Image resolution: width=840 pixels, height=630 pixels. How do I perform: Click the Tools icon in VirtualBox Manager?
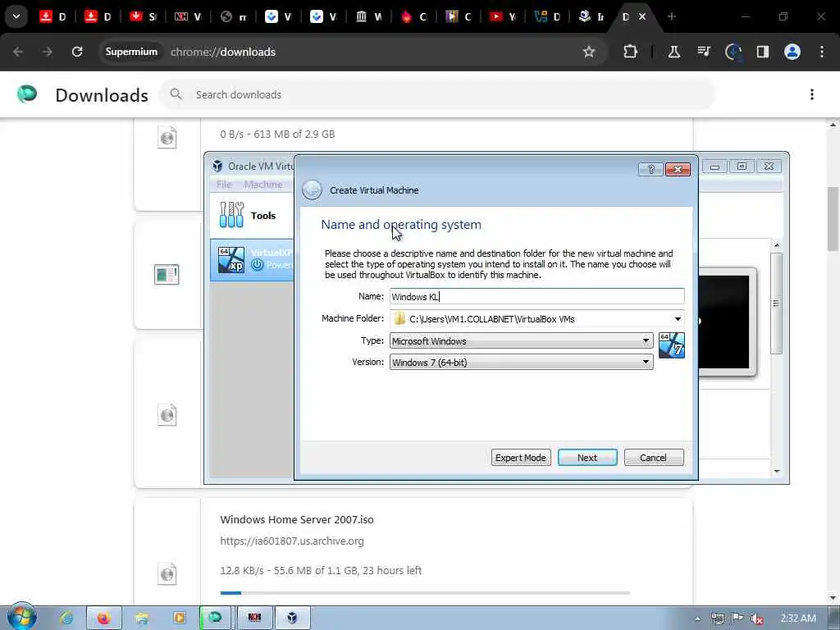click(231, 215)
